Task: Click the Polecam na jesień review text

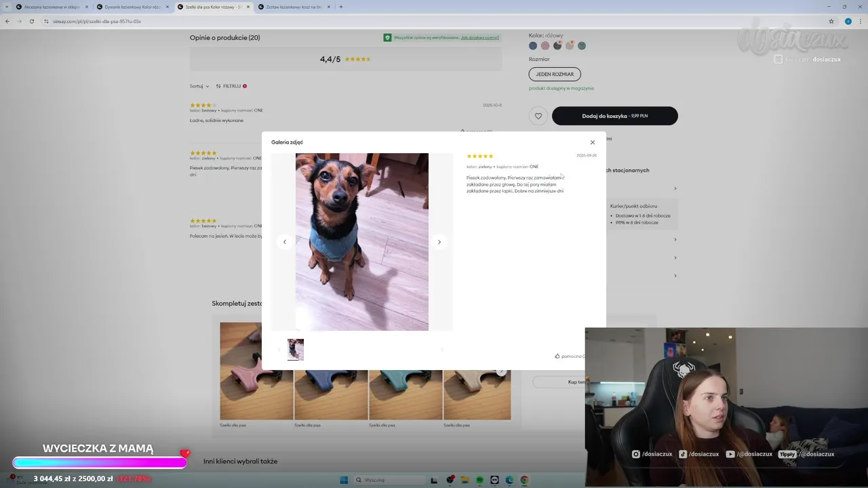Action: point(226,236)
